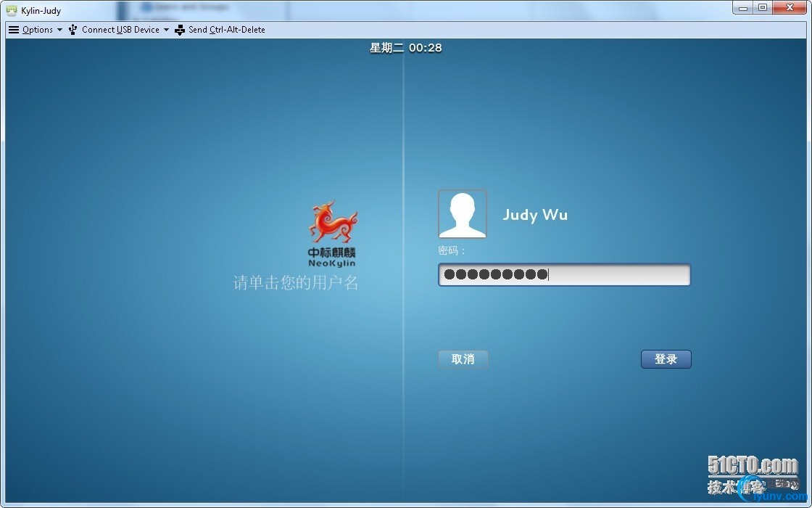Send Ctrl-Alt-Delete to the guest

pos(227,30)
